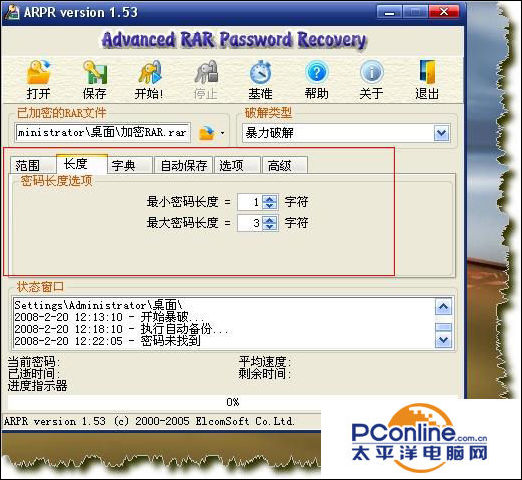This screenshot has width=522, height=480.
Task: Browse for RAR file with folder icon
Action: (x=207, y=133)
